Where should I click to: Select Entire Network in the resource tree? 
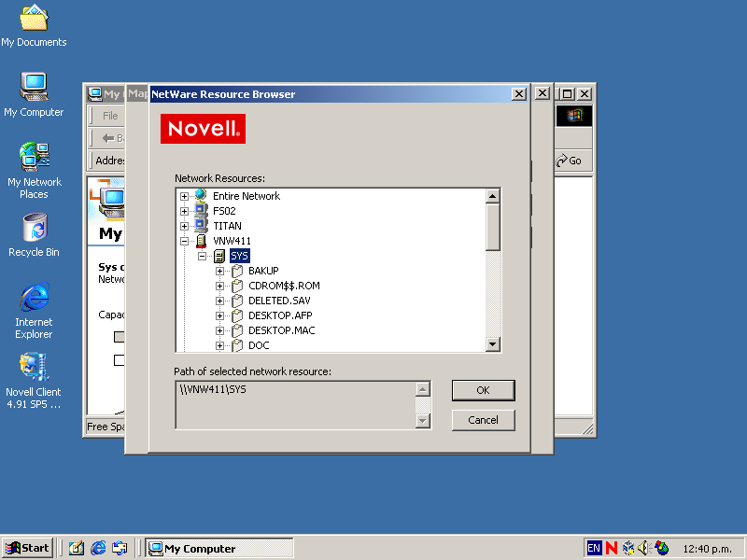247,196
